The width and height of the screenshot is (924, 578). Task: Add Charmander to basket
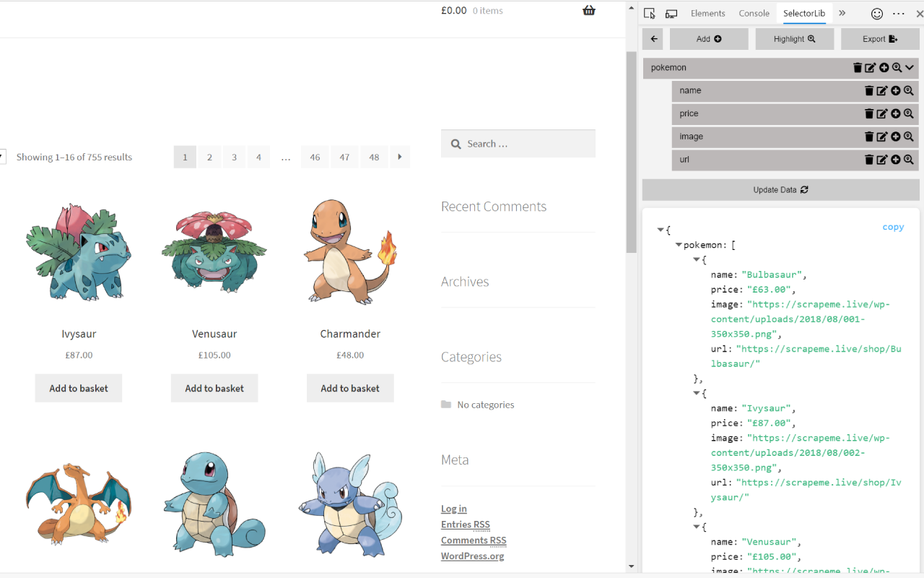point(350,388)
